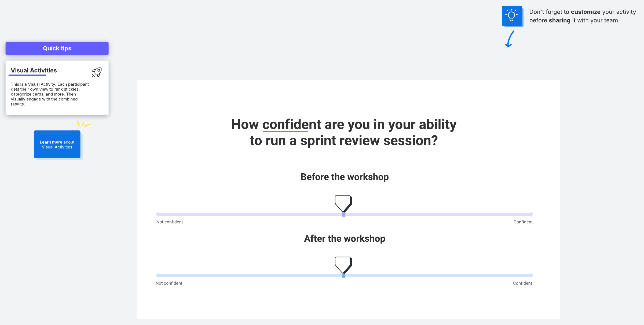Click the Quick tips banner
The image size is (644, 325).
57,48
